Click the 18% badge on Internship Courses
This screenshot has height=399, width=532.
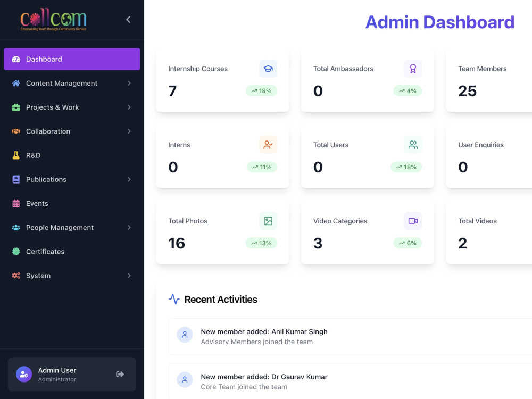click(x=261, y=91)
